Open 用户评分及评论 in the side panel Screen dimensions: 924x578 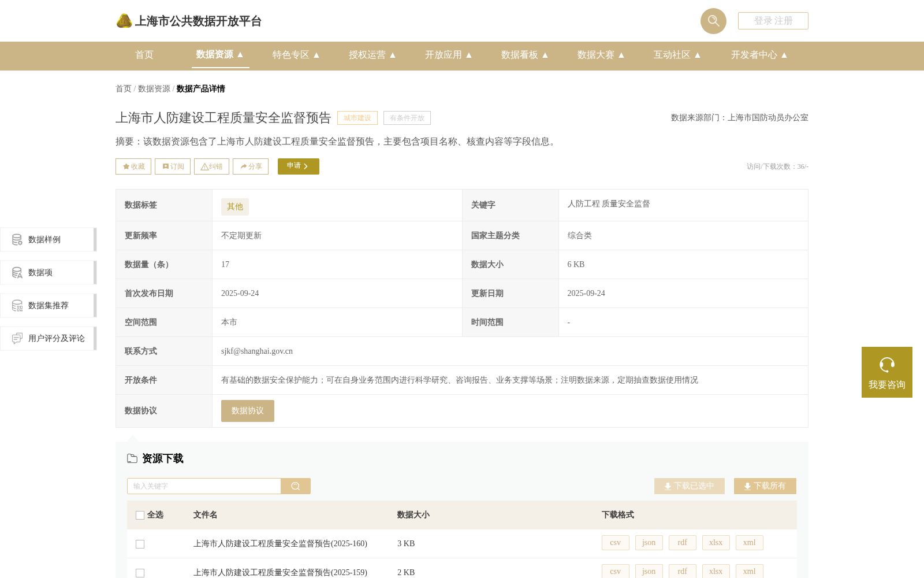click(x=48, y=338)
